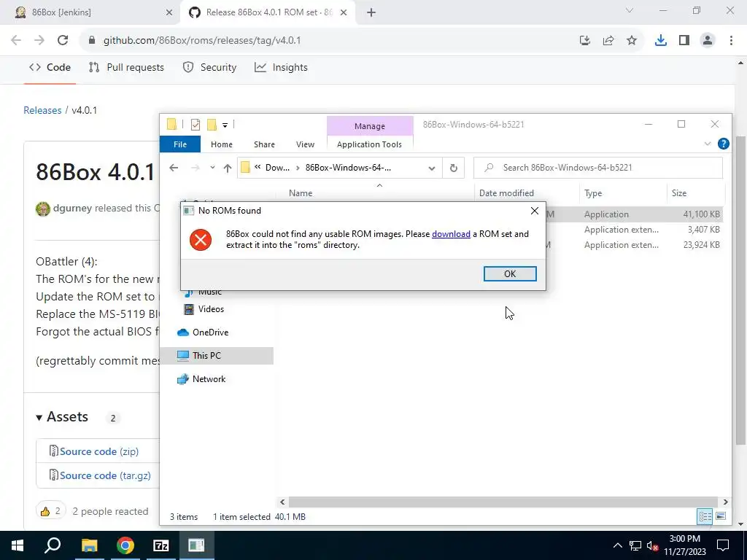This screenshot has height=560, width=747.
Task: Switch Explorer to large icons view
Action: click(721, 516)
